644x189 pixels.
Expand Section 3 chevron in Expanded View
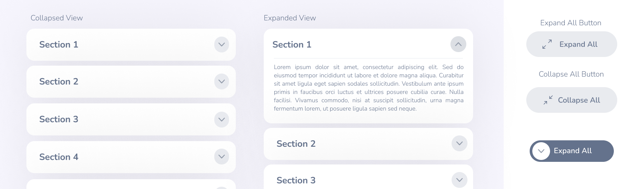pos(459,180)
